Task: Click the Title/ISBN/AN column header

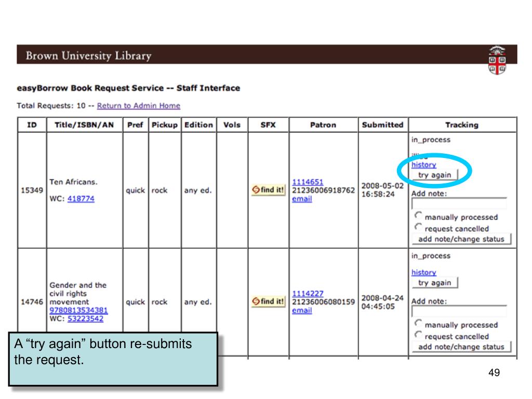Action: 84,125
